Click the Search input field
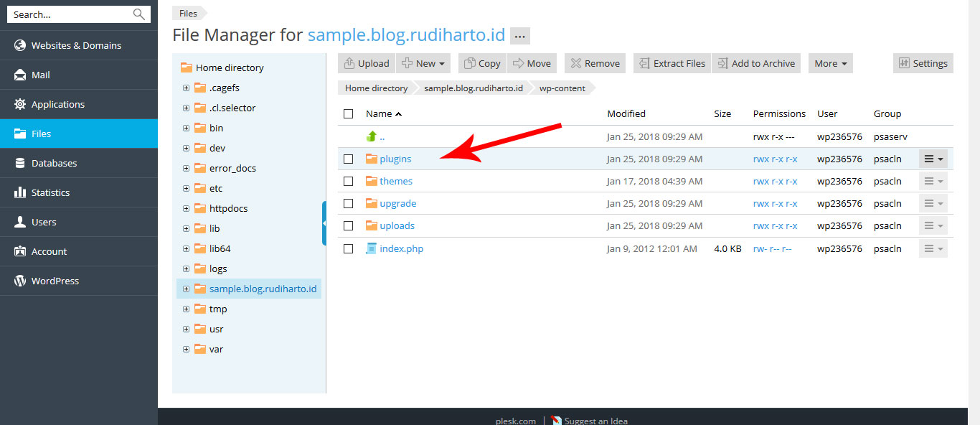980x425 pixels. 70,14
